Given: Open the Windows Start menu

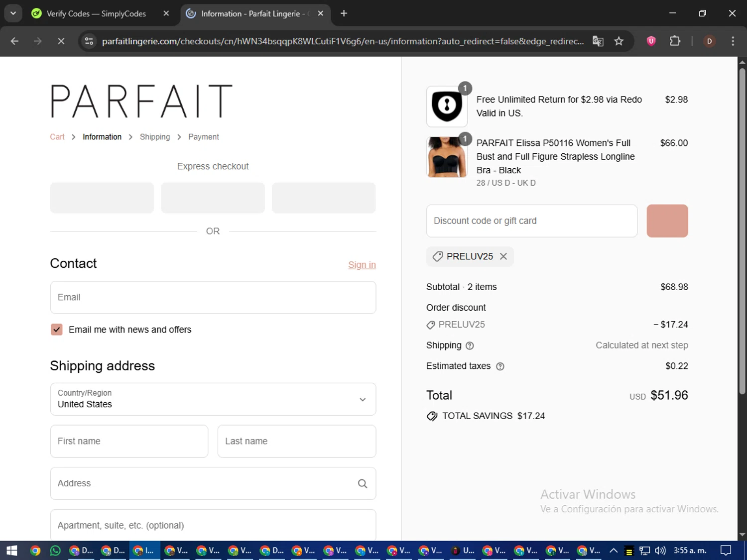Looking at the screenshot, I should point(11,551).
